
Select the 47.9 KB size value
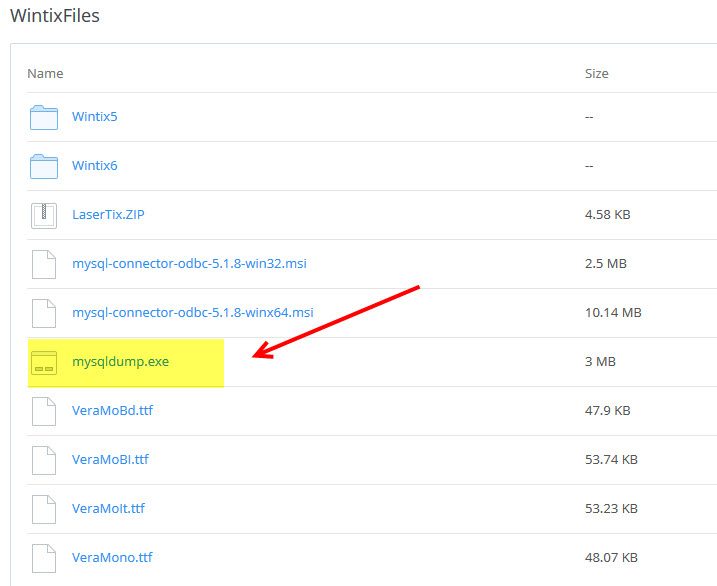(608, 410)
